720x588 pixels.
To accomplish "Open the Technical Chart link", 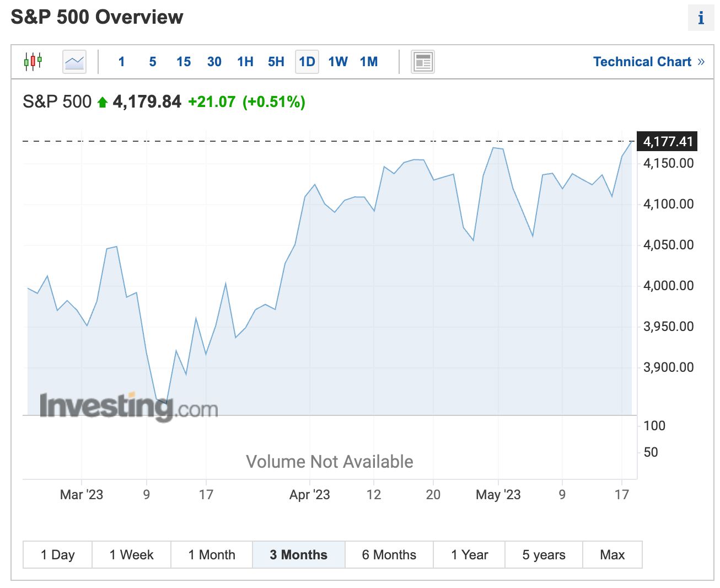I will pos(649,62).
